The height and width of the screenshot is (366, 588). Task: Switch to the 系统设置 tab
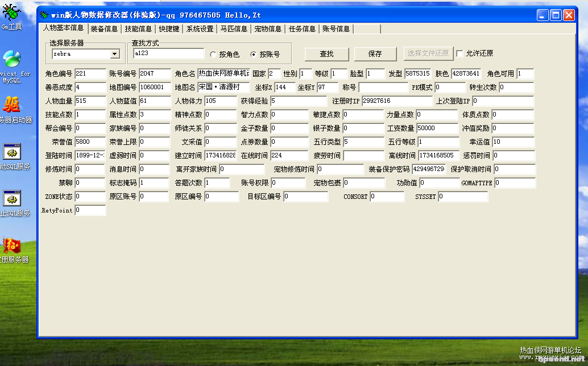(x=200, y=29)
